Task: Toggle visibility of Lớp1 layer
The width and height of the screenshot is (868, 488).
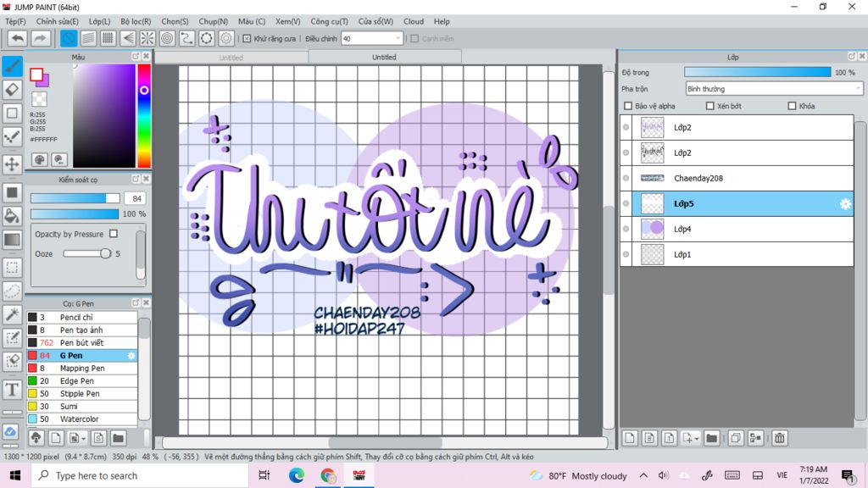Action: (626, 254)
